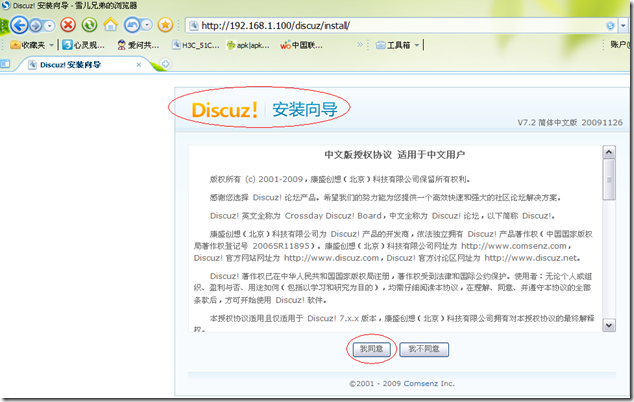Screen dimensions: 634x402
Task: Click the 我不同意 disagree button
Action: (x=424, y=349)
